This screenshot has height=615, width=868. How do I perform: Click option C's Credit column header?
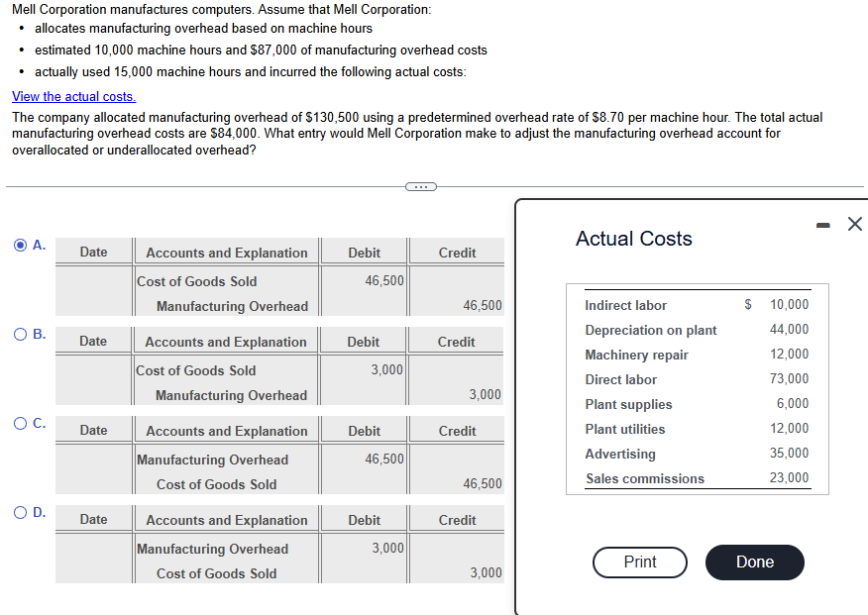tap(457, 431)
